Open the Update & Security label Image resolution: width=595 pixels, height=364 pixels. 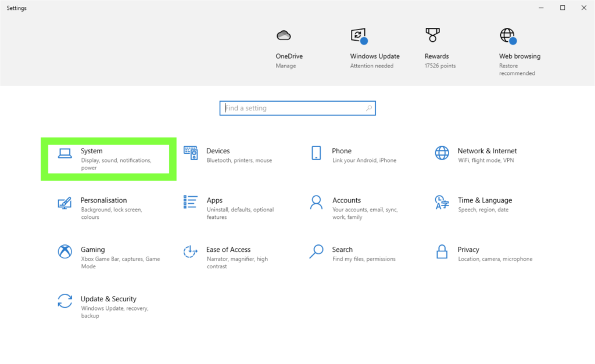click(109, 299)
